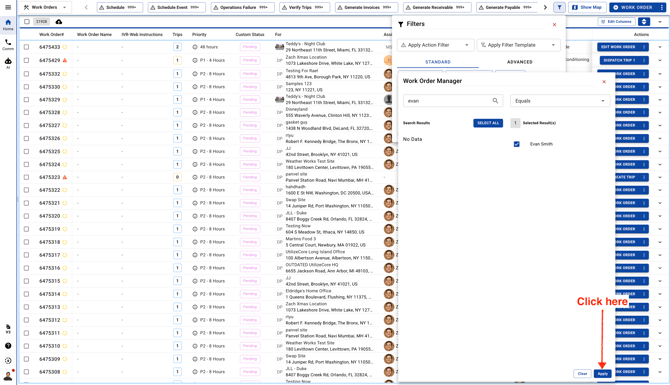Create new with the WORK ORDER button

[x=633, y=7]
